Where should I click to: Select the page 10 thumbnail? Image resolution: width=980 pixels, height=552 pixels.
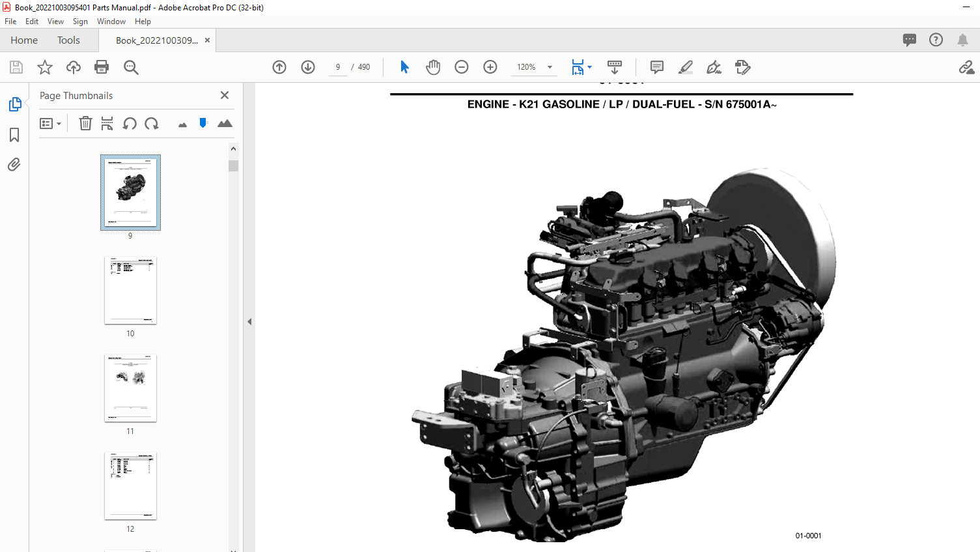coord(130,291)
